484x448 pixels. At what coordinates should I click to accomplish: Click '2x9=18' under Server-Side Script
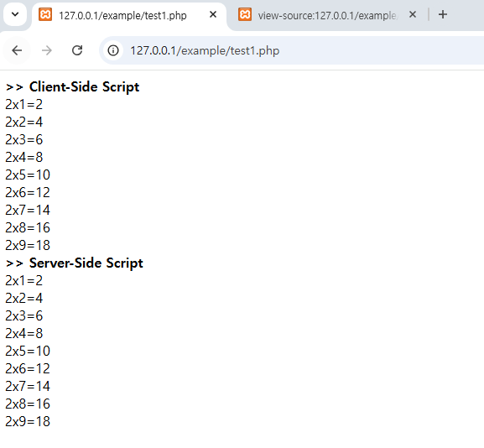click(x=28, y=421)
